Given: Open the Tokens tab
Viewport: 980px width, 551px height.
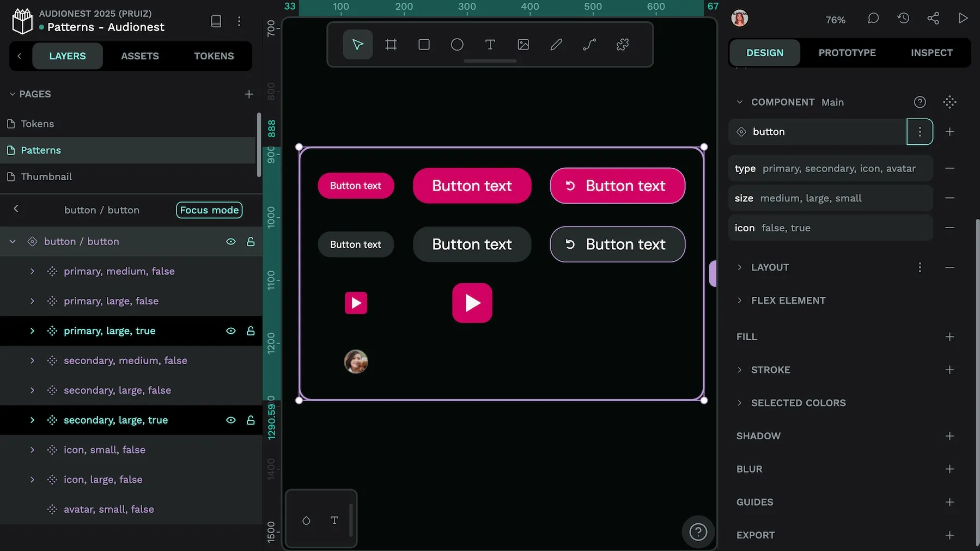Looking at the screenshot, I should [214, 56].
